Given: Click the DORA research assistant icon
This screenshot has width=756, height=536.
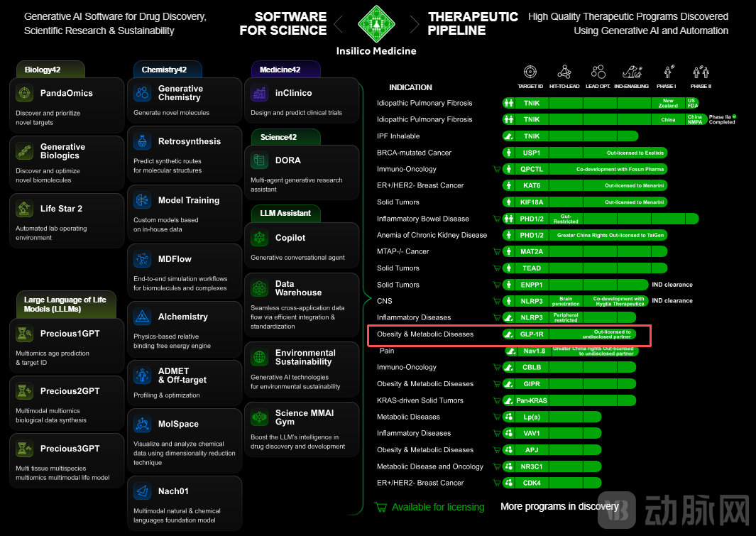Looking at the screenshot, I should 260,160.
